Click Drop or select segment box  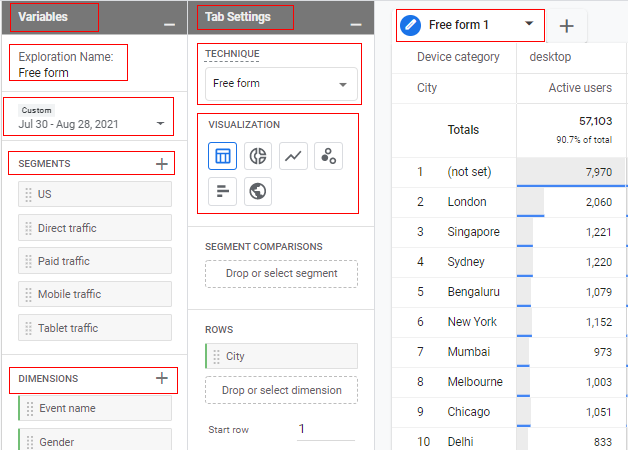[281, 274]
